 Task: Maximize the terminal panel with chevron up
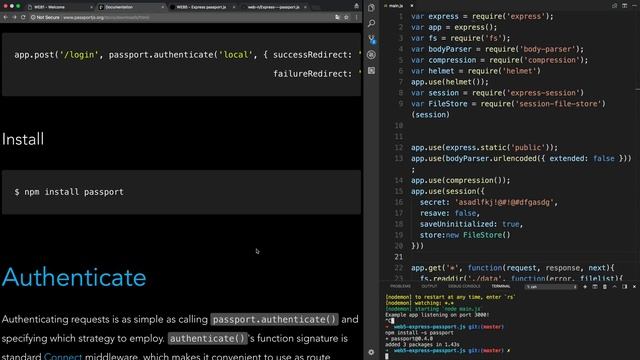coord(615,287)
